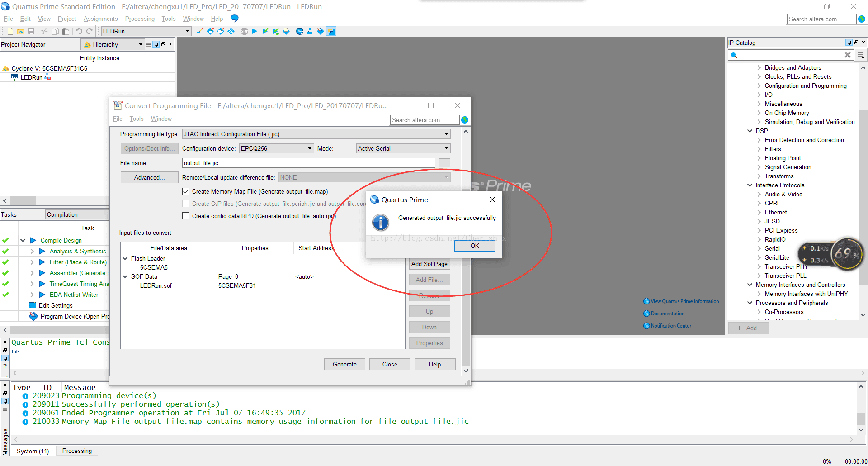Open Programming file type dropdown
Viewport: 868px width, 466px height.
pos(316,134)
